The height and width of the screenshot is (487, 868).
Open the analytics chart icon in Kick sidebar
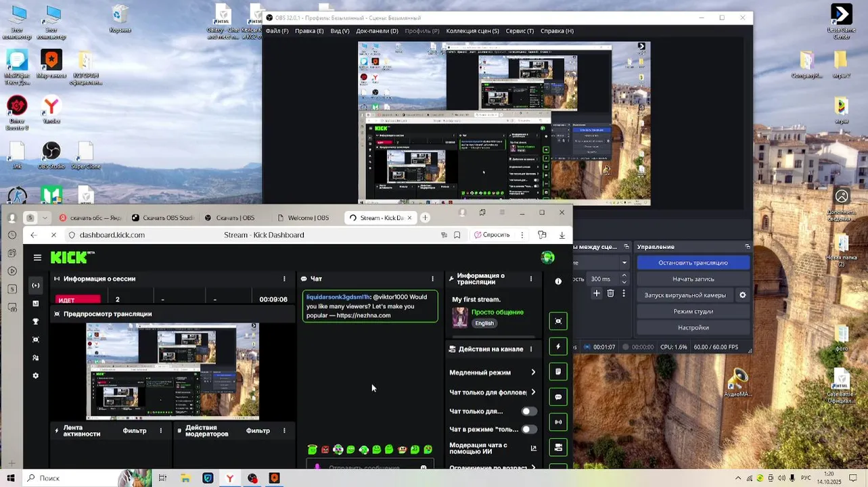click(x=36, y=304)
